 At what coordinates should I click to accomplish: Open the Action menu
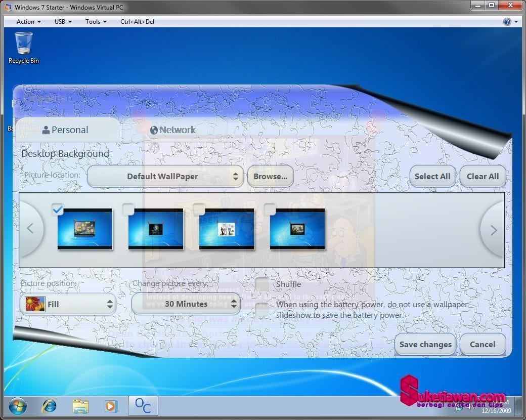coord(29,22)
